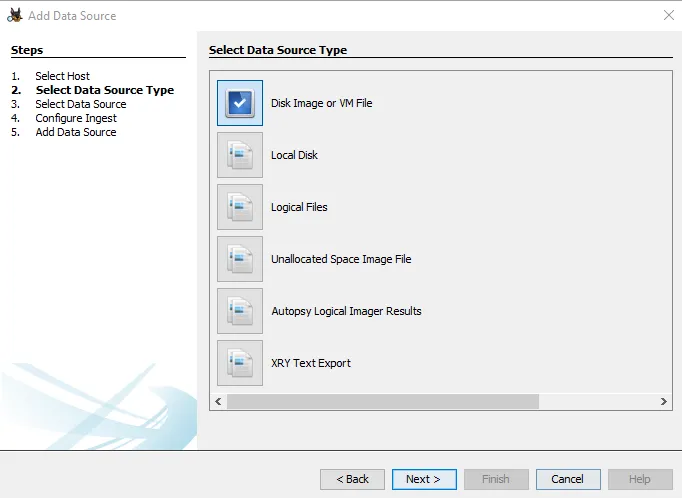682x498 pixels.
Task: Click step 4 Configure Ingest
Action: pos(76,118)
